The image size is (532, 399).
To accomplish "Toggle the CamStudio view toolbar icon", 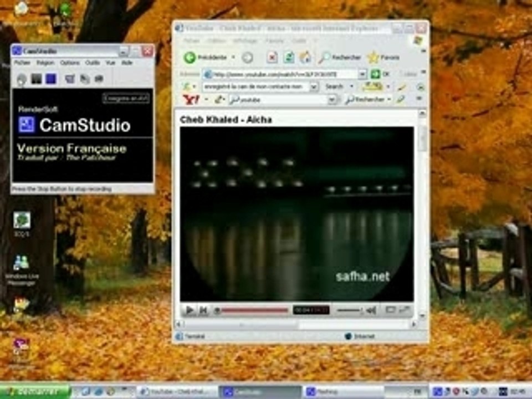I will [x=70, y=79].
